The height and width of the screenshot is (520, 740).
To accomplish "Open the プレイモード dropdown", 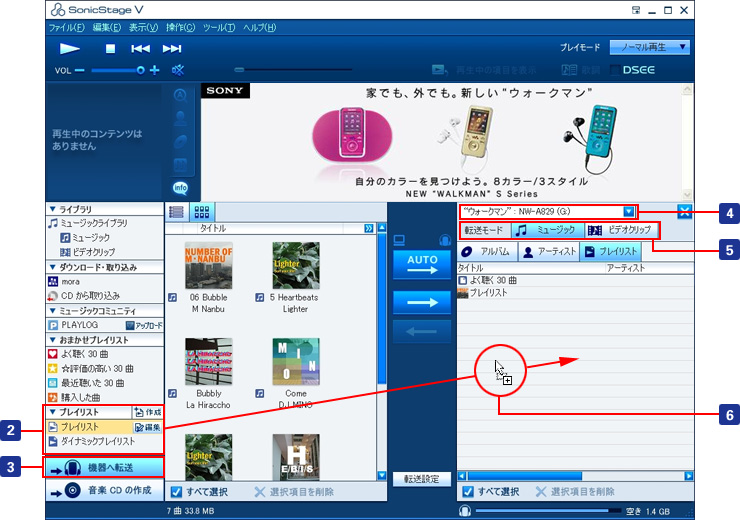I will (653, 47).
